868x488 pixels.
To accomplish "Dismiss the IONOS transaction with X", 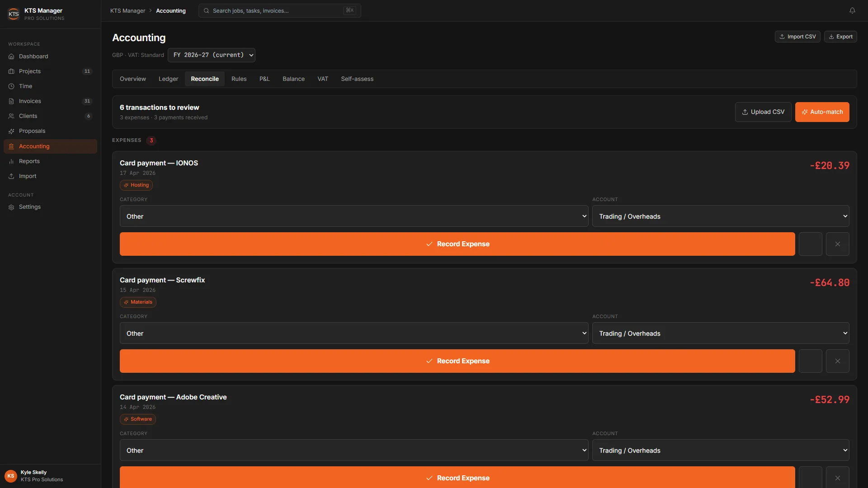I will [x=837, y=244].
